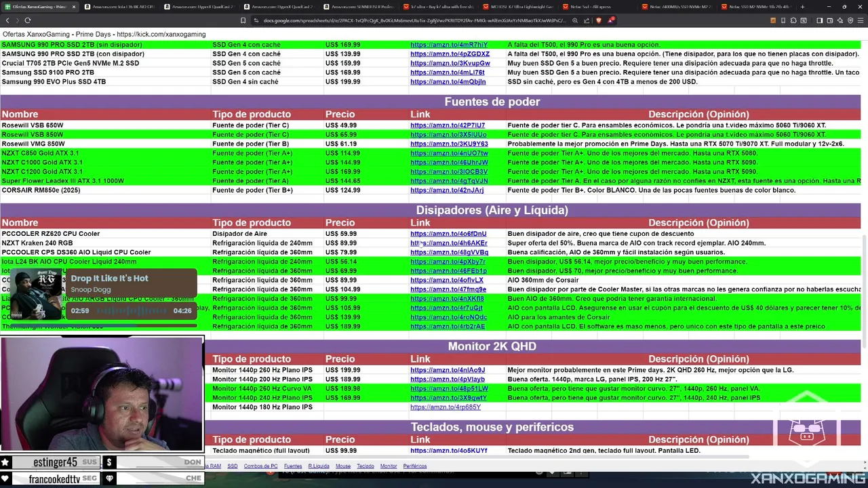
Task: Open the SSD sheet tab at bottom
Action: click(233, 466)
